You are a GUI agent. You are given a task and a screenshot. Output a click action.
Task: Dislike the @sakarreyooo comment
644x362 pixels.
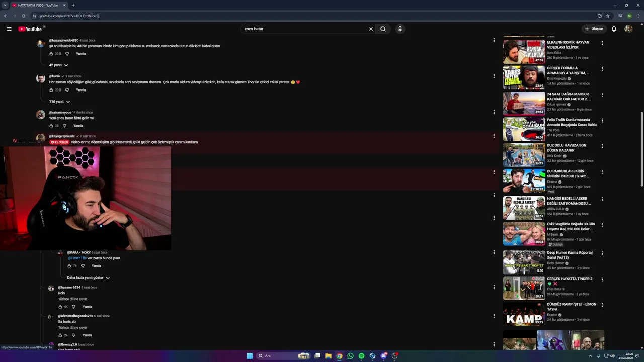65,126
